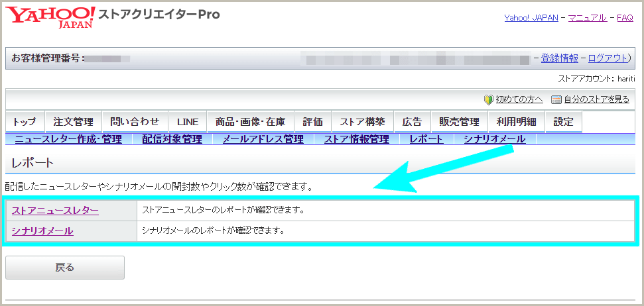Screen dimensions: 644x306
Task: Open the Yahoo! JAPAN top link
Action: coord(531,18)
